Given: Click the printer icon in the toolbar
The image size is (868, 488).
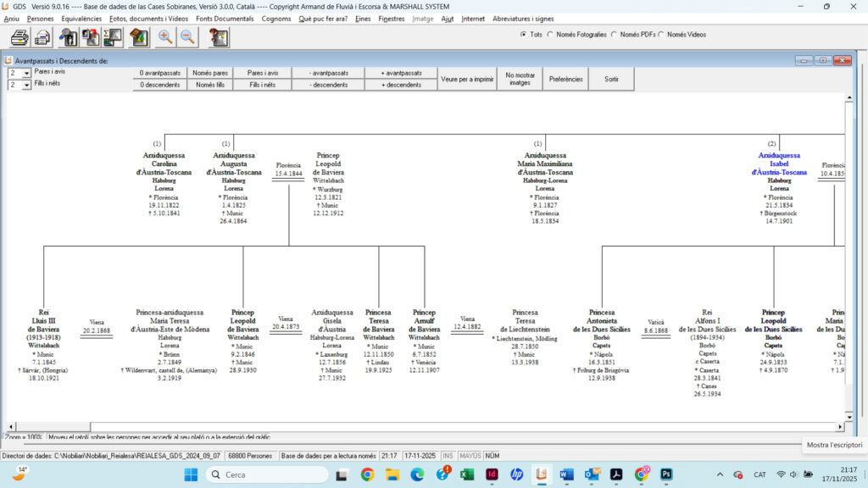Looking at the screenshot, I should point(19,36).
